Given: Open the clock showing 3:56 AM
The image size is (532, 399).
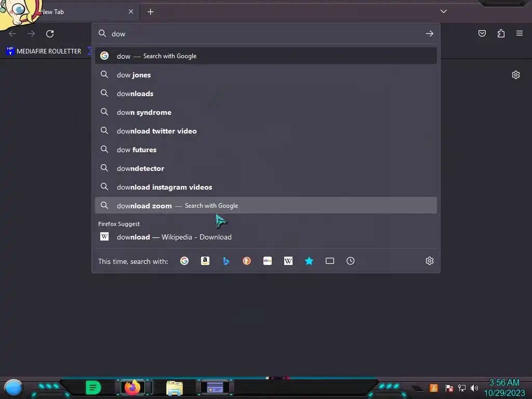Looking at the screenshot, I should pyautogui.click(x=504, y=388).
